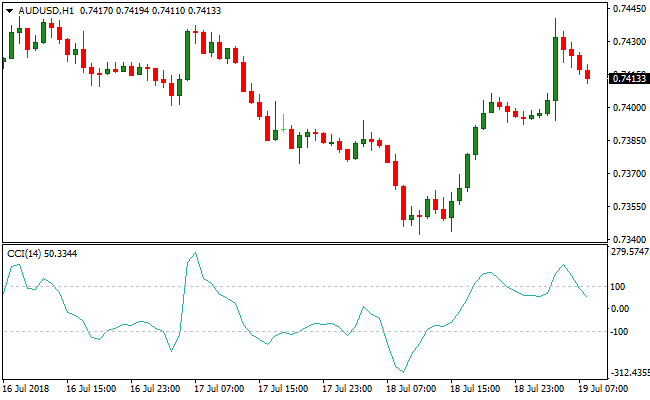Click the 17 Jul 15:00 time label

[283, 389]
